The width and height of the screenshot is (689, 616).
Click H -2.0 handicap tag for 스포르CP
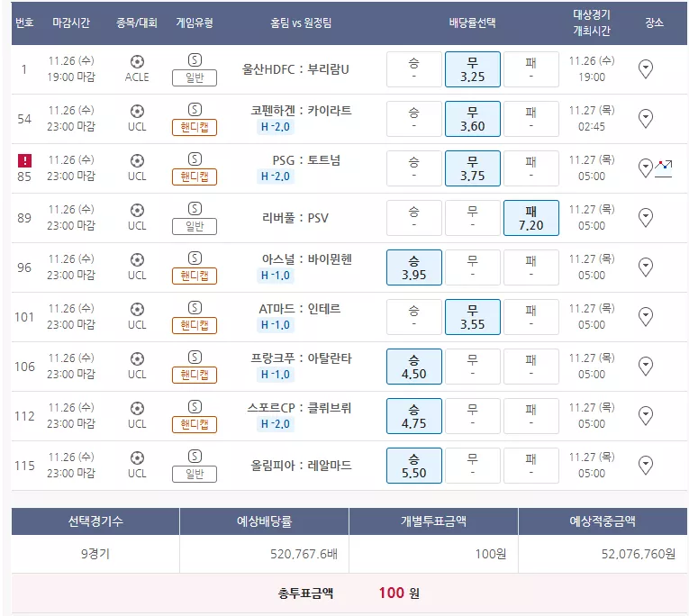pyautogui.click(x=275, y=424)
